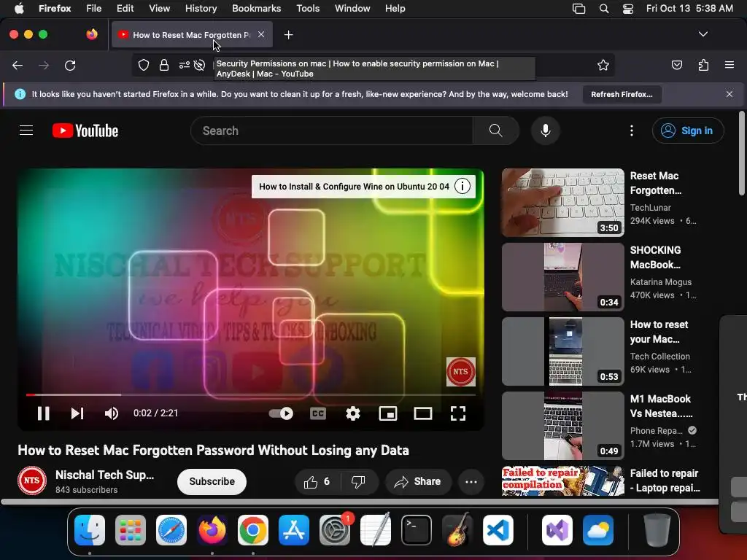This screenshot has width=747, height=560.
Task: Focus the YouTube Search field
Action: [331, 131]
